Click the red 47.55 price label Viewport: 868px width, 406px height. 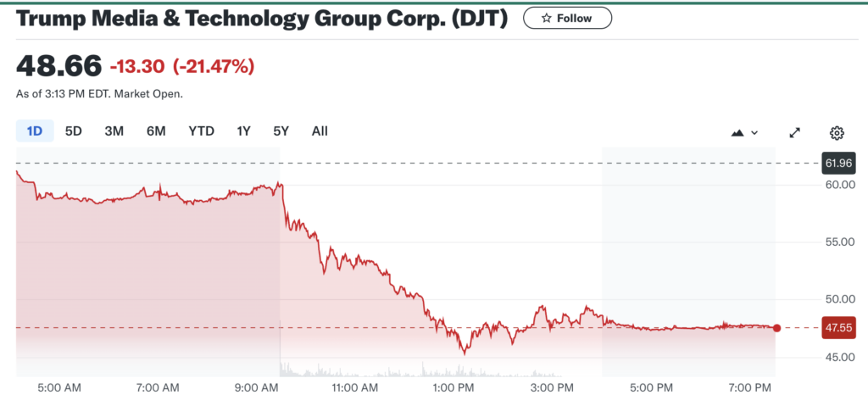pos(838,328)
